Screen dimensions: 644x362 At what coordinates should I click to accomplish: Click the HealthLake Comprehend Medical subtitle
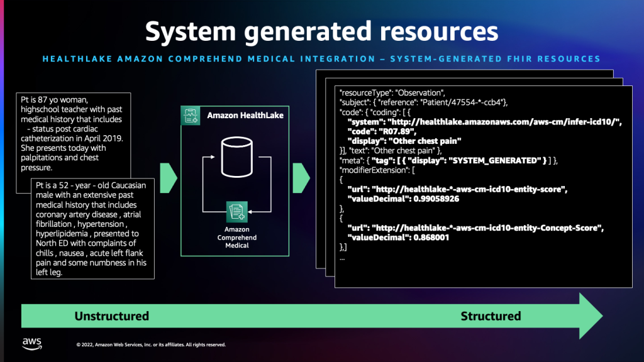coord(321,58)
